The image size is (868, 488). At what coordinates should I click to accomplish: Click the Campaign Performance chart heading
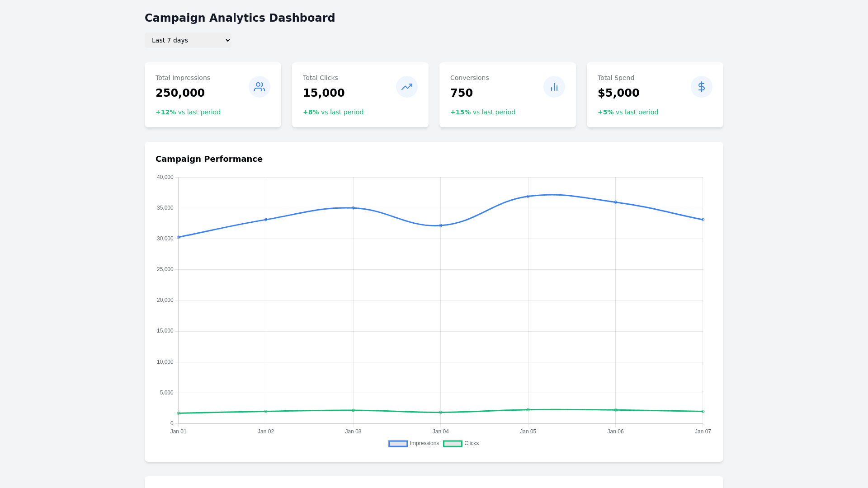pos(209,159)
